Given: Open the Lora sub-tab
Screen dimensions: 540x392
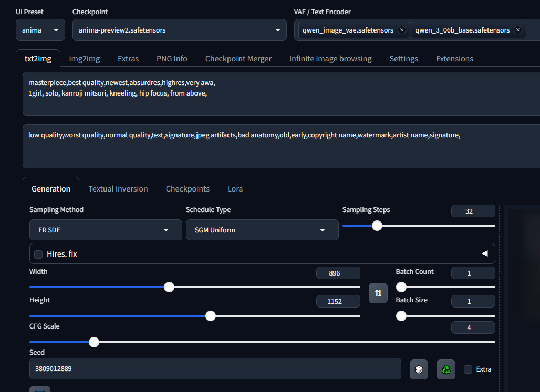Looking at the screenshot, I should [x=235, y=189].
